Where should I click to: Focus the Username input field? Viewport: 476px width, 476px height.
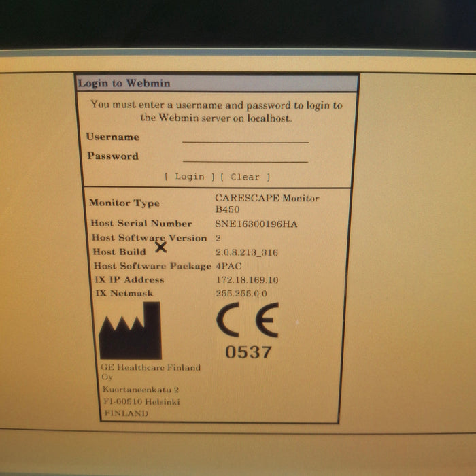245,137
